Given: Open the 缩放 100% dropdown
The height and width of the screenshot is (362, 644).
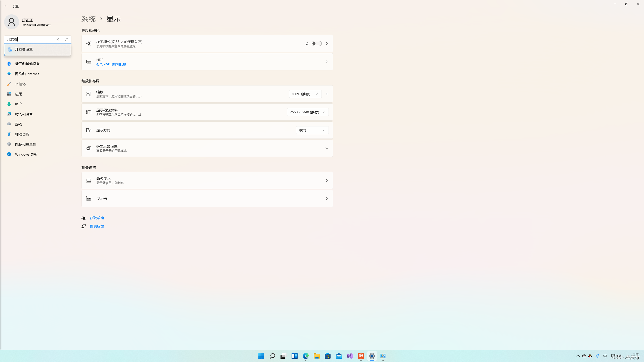Looking at the screenshot, I should (x=305, y=94).
